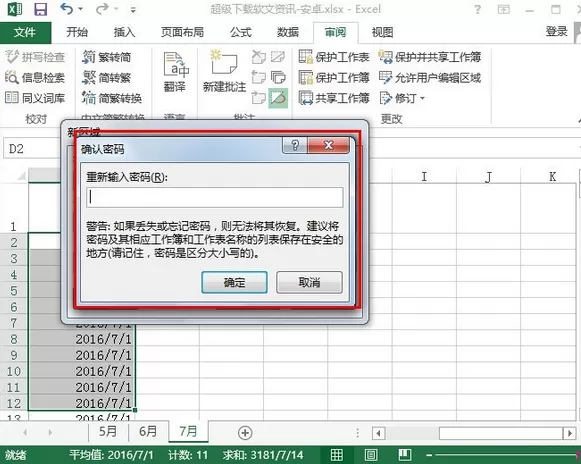Click the Name Box showing D2
Image resolution: width=581 pixels, height=464 pixels.
coord(32,149)
